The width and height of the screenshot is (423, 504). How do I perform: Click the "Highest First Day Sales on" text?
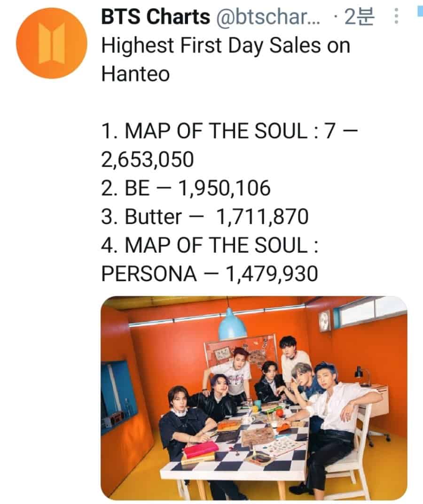point(226,46)
